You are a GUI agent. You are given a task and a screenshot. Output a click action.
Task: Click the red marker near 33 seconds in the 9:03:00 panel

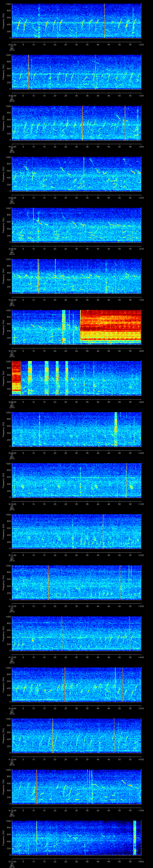[82, 123]
